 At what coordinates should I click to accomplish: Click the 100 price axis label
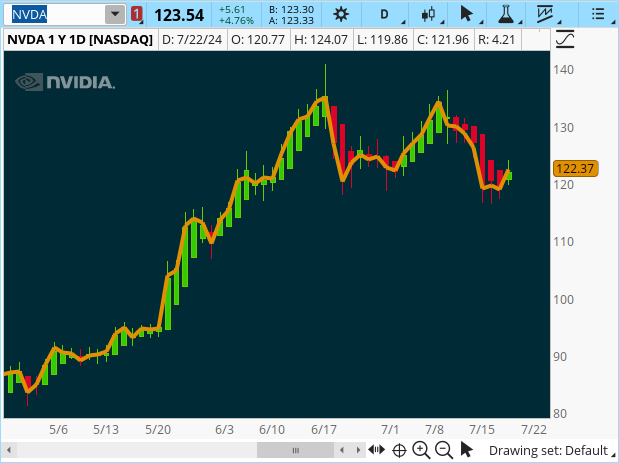pyautogui.click(x=564, y=299)
